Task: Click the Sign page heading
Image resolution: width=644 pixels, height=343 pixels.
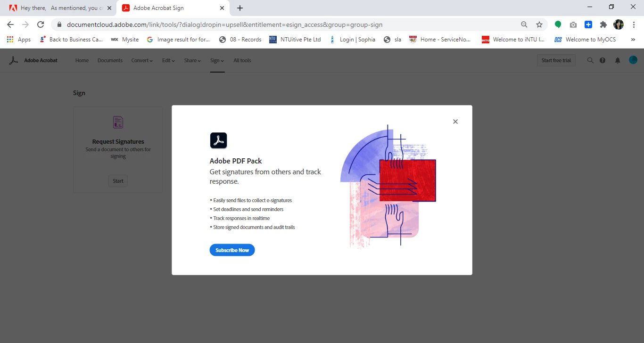Action: (79, 93)
